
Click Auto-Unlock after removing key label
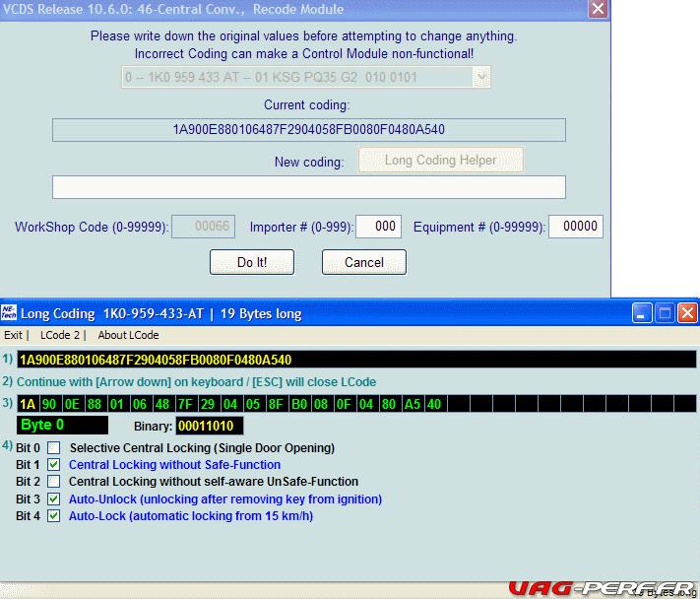point(225,499)
